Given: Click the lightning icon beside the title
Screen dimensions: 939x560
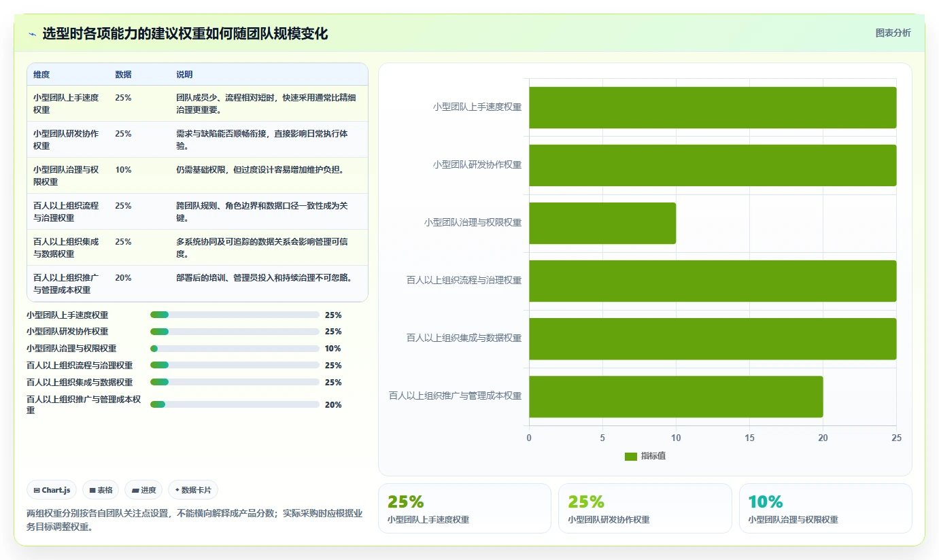Looking at the screenshot, I should 32,33.
